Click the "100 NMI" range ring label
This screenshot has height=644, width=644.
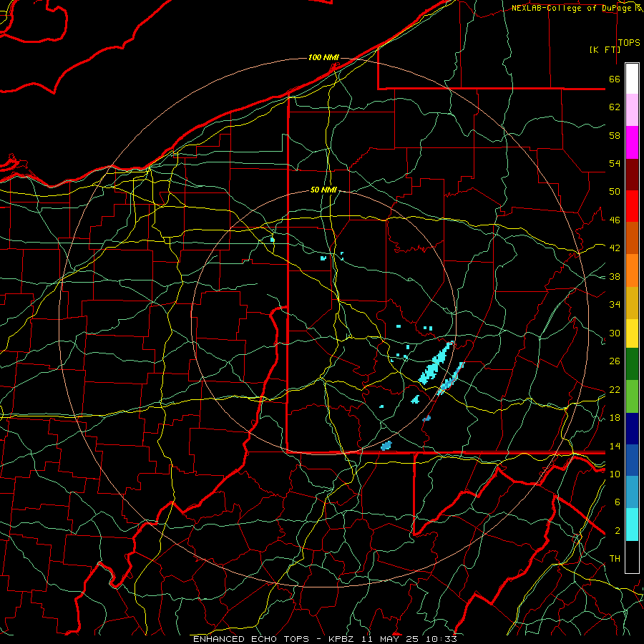point(323,57)
